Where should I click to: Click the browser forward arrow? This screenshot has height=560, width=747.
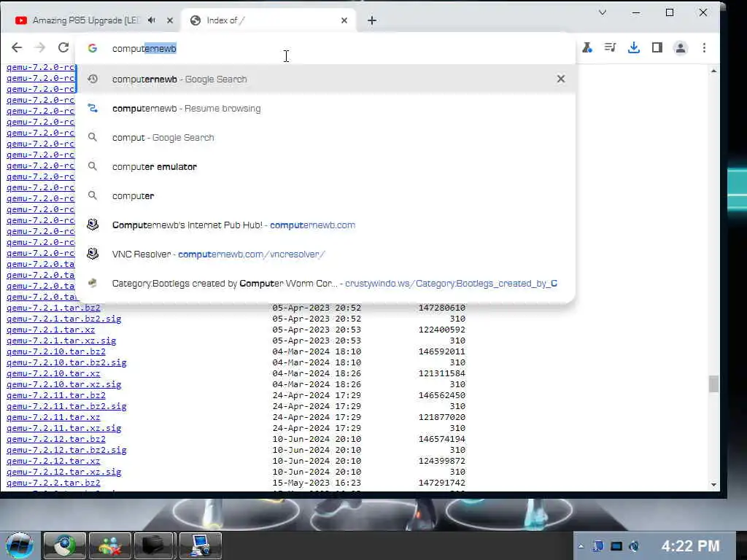40,47
